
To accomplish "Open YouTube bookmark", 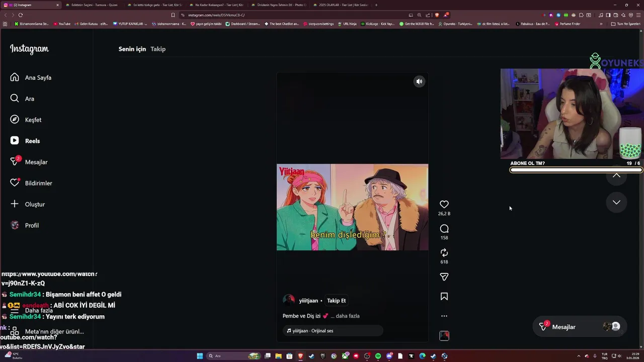I will coord(62,24).
